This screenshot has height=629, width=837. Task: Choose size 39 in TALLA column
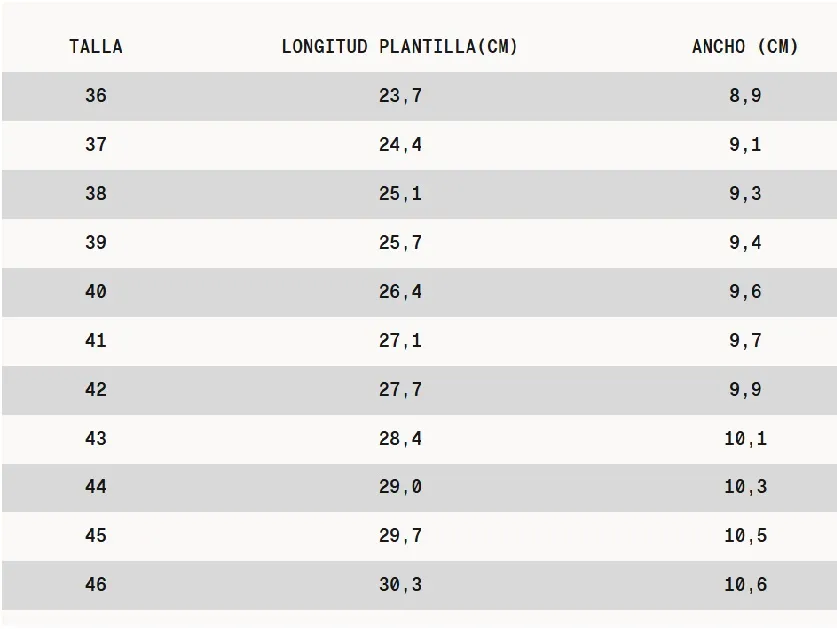pyautogui.click(x=96, y=242)
